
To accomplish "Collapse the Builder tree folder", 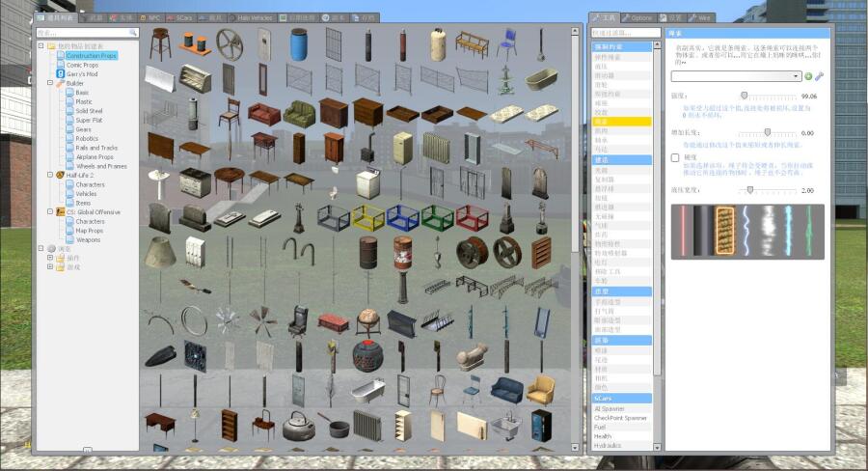I will click(x=50, y=83).
